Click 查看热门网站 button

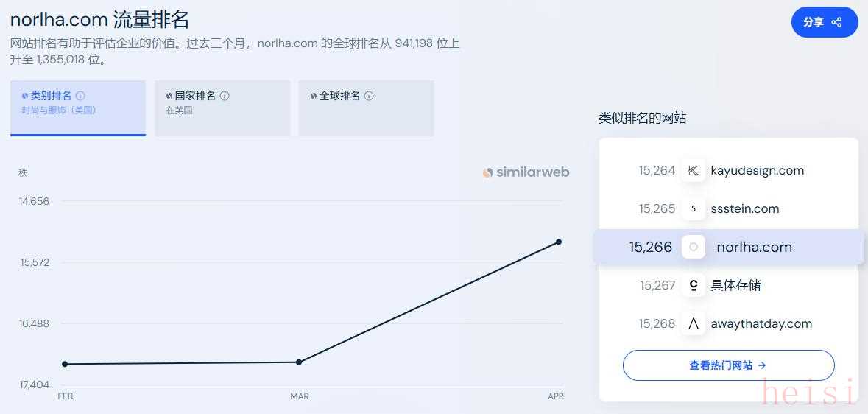(x=728, y=365)
